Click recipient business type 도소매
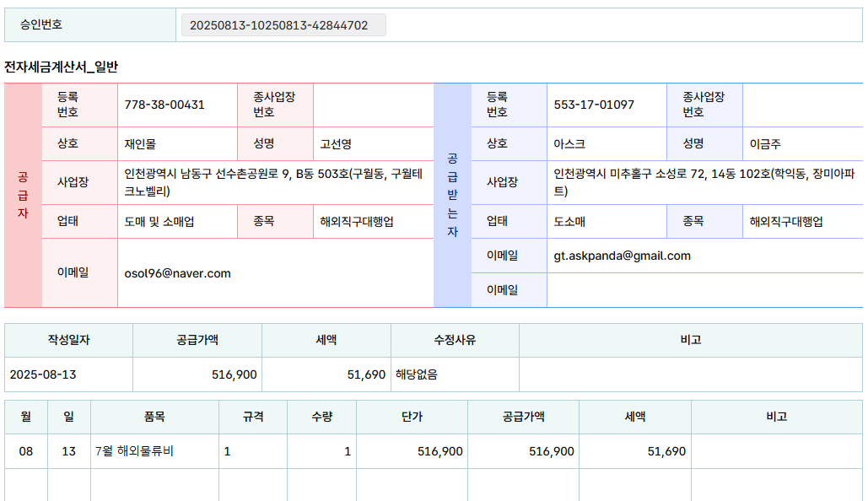Screen dimensions: 868x501 click(569, 222)
